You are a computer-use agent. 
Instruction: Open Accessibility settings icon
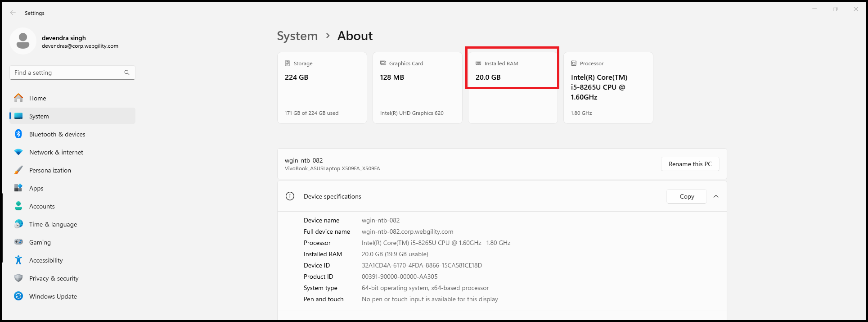pyautogui.click(x=18, y=260)
